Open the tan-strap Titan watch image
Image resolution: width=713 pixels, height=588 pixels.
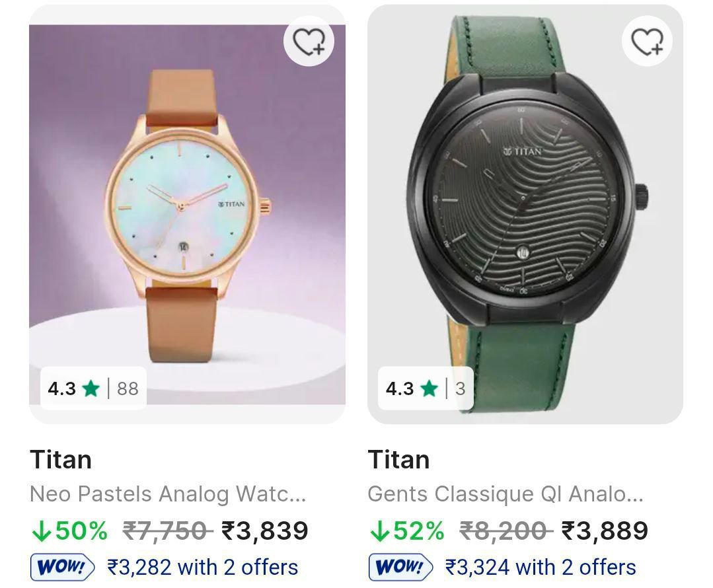point(187,211)
